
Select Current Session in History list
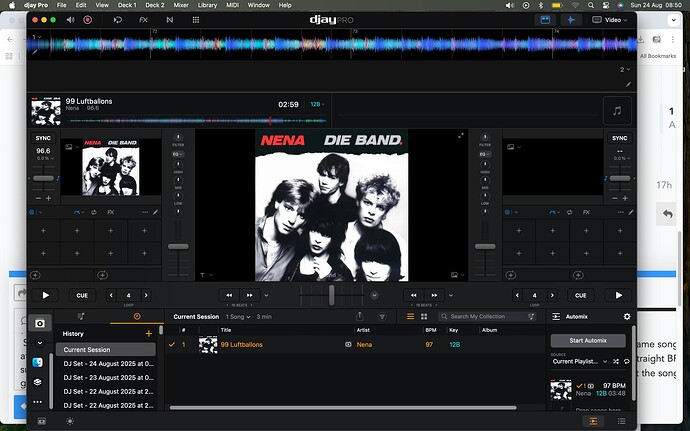tap(106, 350)
